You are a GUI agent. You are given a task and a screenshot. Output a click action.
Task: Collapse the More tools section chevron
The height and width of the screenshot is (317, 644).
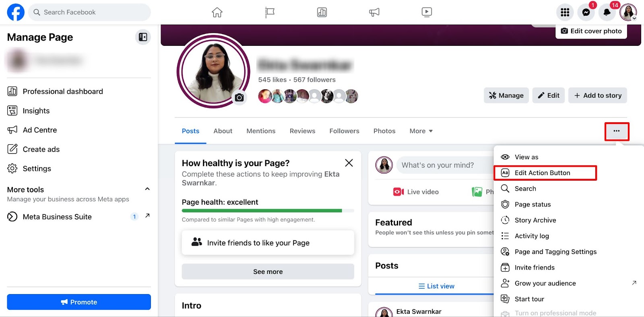click(147, 189)
